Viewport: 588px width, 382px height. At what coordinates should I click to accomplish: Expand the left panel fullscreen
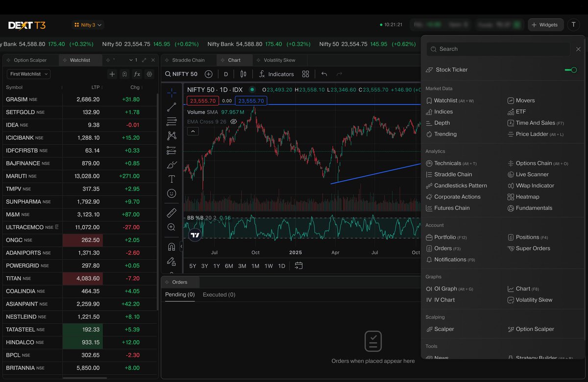pos(144,60)
